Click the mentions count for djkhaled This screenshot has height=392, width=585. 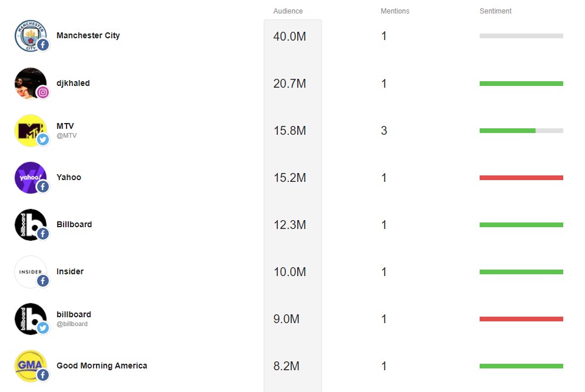(384, 84)
